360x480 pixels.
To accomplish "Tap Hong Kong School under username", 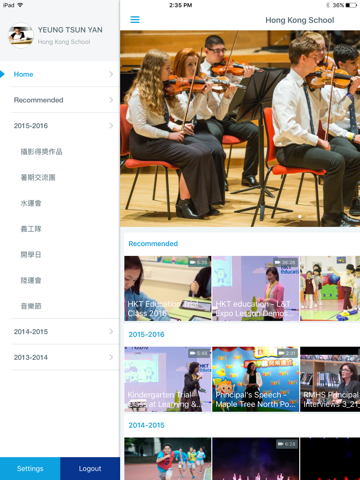I will [x=64, y=42].
